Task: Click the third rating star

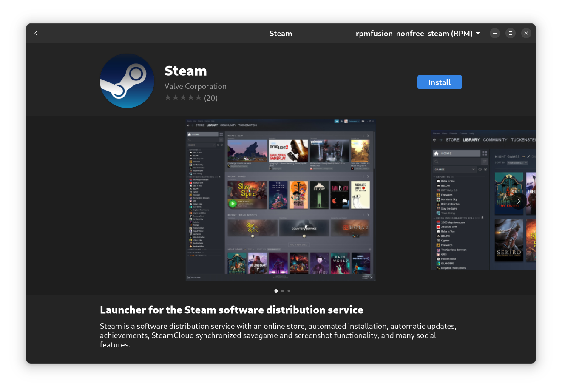Action: pos(183,97)
